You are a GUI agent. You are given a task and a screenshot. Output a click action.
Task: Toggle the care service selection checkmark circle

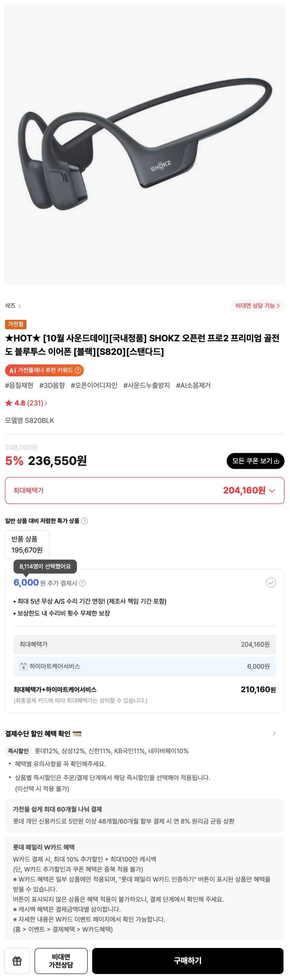(271, 583)
